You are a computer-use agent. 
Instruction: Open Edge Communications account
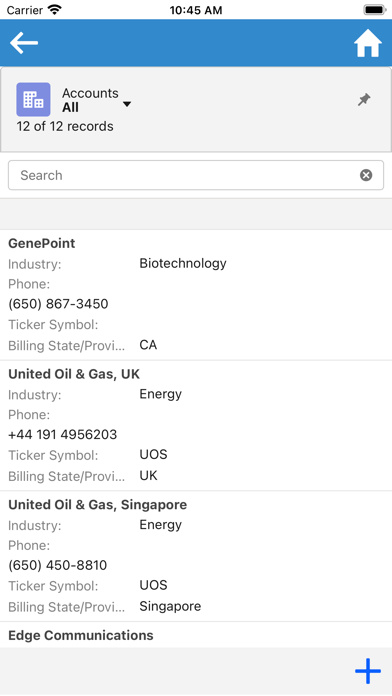pyautogui.click(x=81, y=635)
